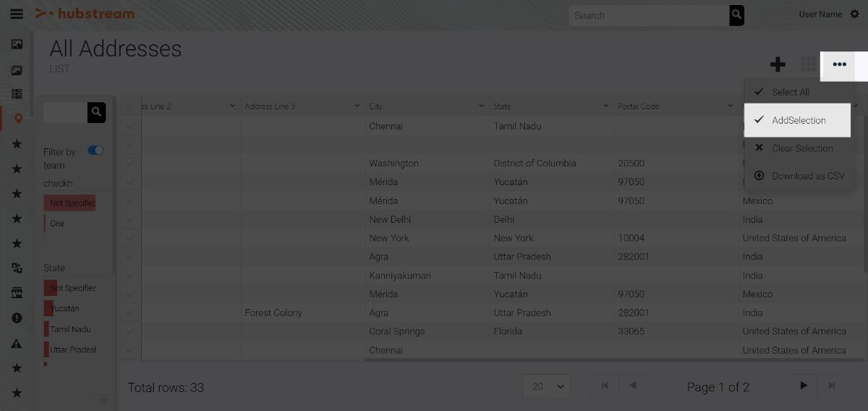Click postal code 10004 cell

pyautogui.click(x=631, y=238)
